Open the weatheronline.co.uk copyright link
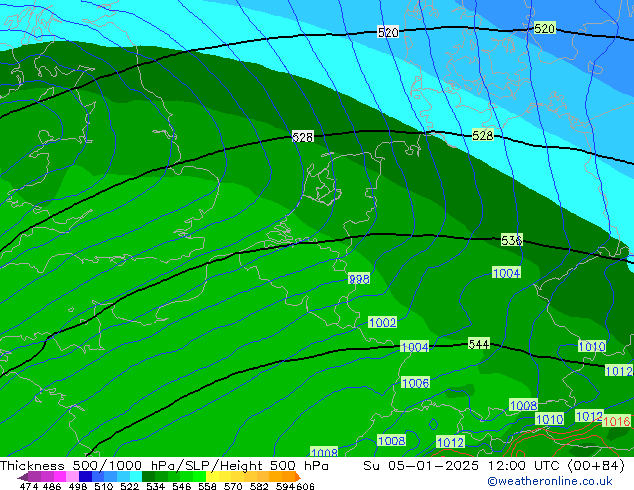The image size is (634, 490). (549, 481)
